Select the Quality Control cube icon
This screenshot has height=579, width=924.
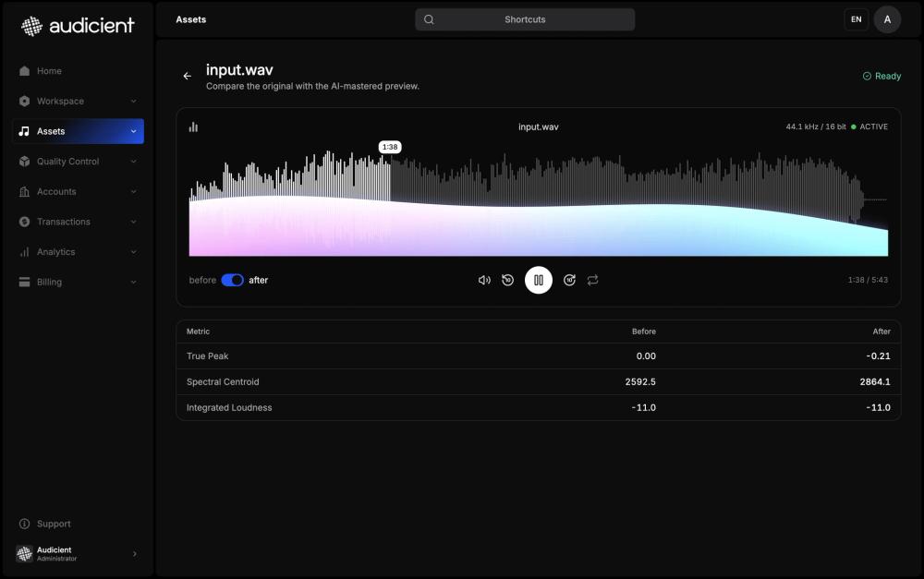click(24, 161)
